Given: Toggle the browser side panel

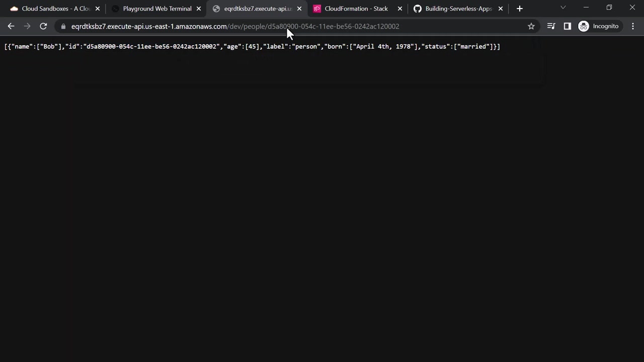Looking at the screenshot, I should tap(568, 26).
